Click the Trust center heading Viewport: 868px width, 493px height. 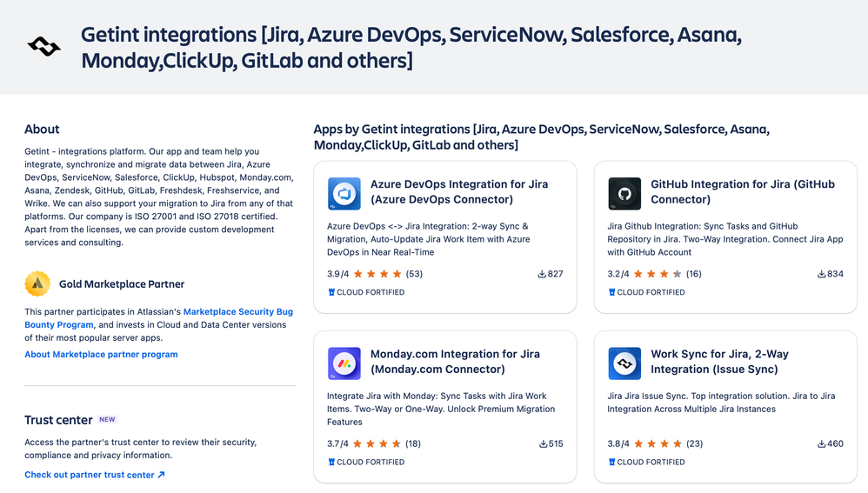(58, 420)
